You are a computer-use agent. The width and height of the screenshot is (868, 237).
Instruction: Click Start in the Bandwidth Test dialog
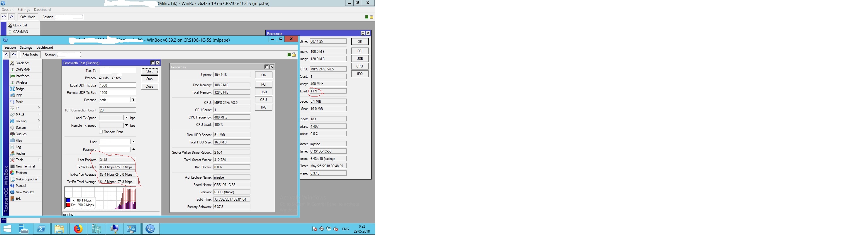coord(150,71)
